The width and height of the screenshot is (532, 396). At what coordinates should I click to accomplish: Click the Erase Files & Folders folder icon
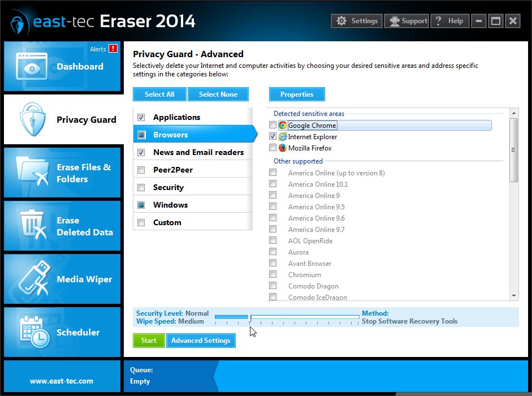33,171
